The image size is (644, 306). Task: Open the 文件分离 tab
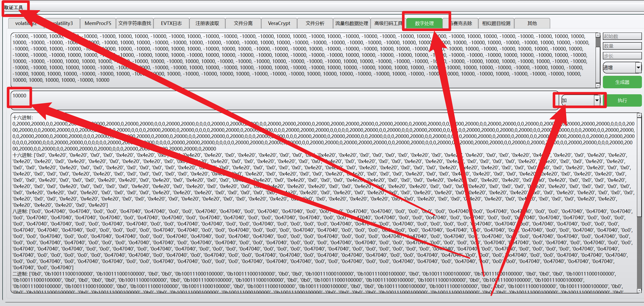point(243,23)
